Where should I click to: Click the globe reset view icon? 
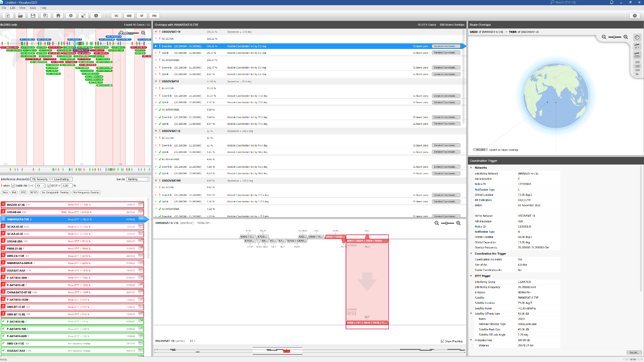click(x=637, y=37)
